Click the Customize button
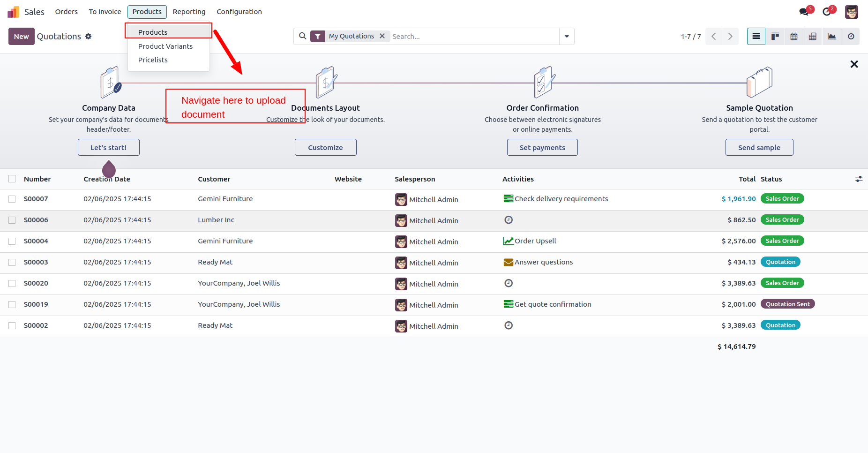This screenshot has height=453, width=868. tap(326, 147)
